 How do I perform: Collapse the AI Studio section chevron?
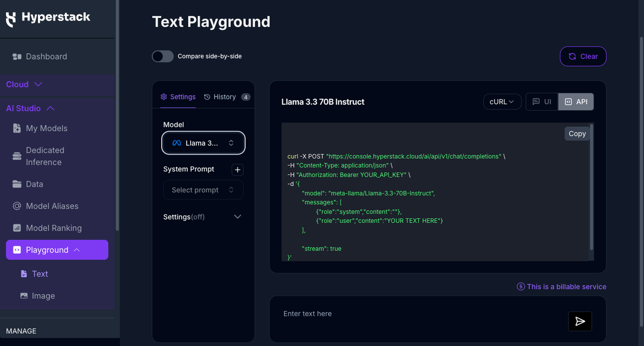coord(50,108)
